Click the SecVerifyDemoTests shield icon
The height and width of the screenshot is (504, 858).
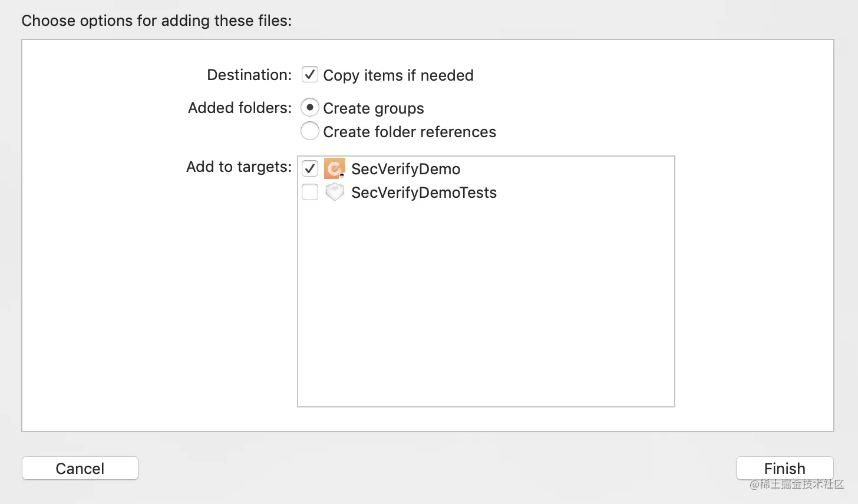(x=334, y=193)
